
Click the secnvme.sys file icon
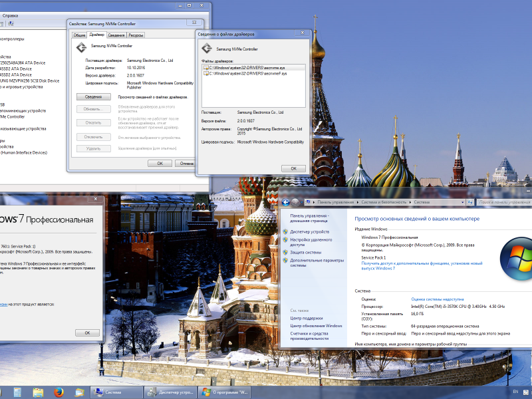point(205,68)
